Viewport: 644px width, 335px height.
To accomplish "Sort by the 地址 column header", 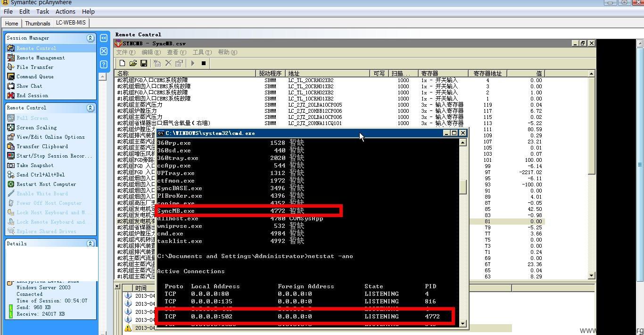I will [x=328, y=74].
